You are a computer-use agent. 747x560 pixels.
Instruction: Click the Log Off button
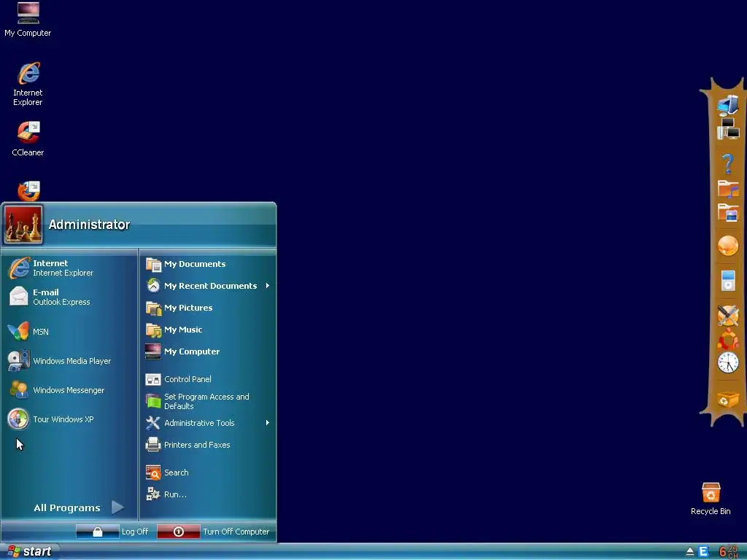[112, 532]
